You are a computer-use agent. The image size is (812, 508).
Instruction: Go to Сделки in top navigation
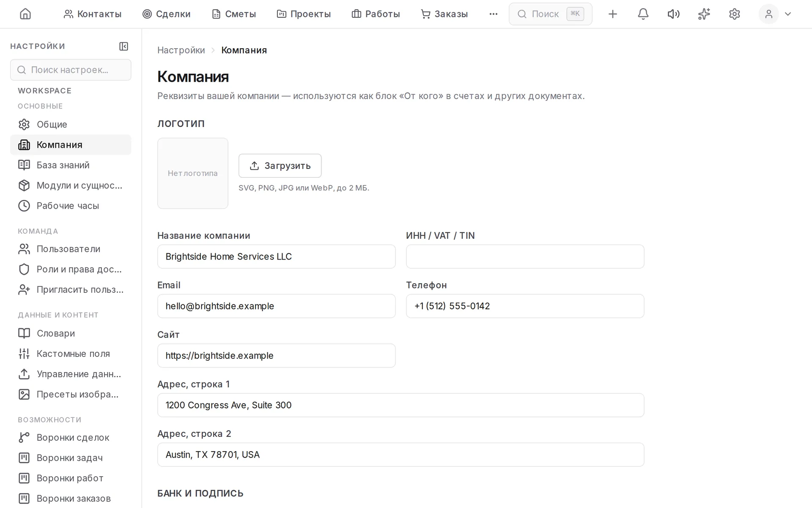pyautogui.click(x=167, y=14)
